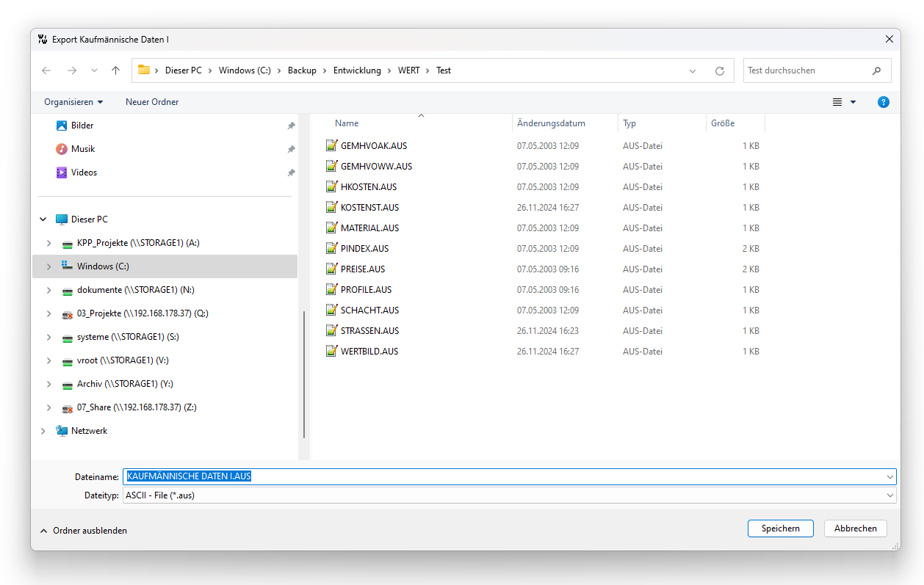Click Neuer Ordner in the toolbar

[x=152, y=102]
